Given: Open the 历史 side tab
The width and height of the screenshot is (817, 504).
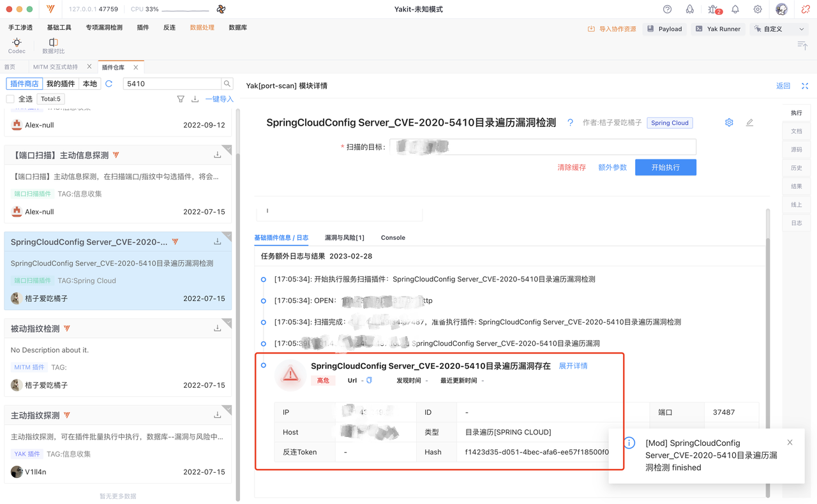Looking at the screenshot, I should [x=797, y=168].
